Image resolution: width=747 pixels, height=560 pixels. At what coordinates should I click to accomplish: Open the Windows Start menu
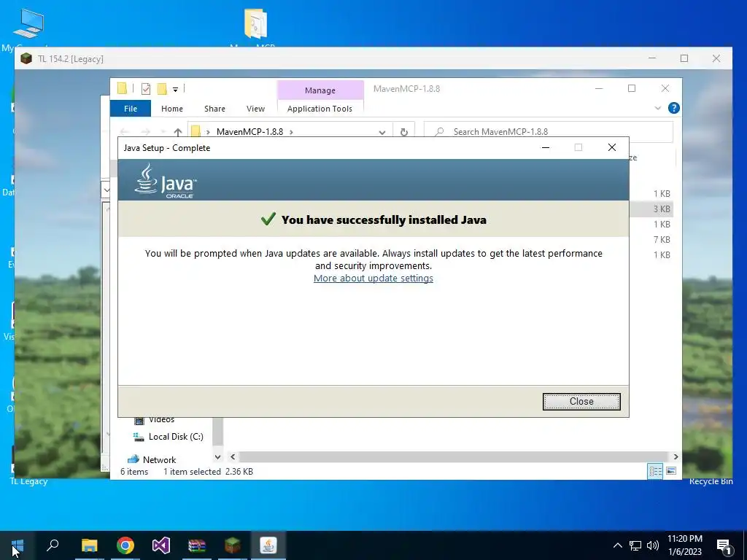coord(18,545)
